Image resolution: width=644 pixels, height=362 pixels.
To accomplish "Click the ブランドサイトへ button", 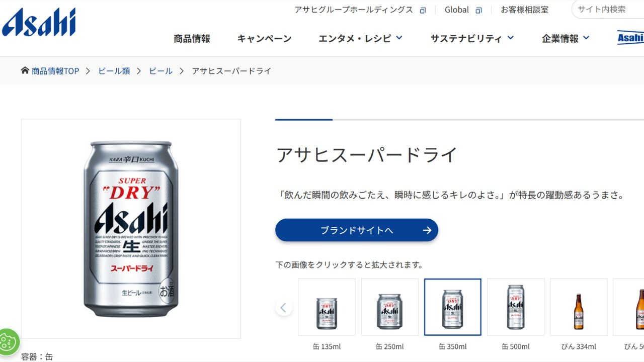I will click(x=357, y=230).
